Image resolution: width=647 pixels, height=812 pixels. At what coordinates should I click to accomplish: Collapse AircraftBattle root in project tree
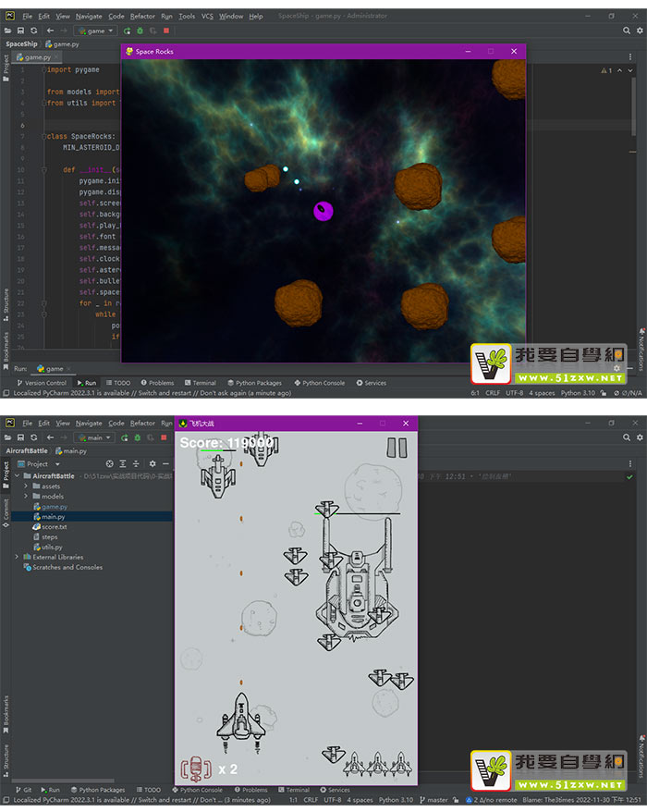17,475
